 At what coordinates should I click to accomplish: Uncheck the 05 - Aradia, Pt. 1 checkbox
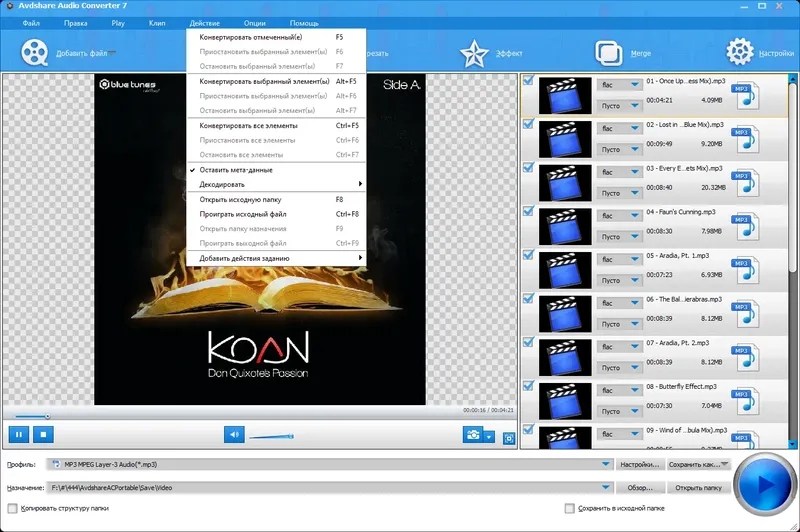(x=528, y=255)
